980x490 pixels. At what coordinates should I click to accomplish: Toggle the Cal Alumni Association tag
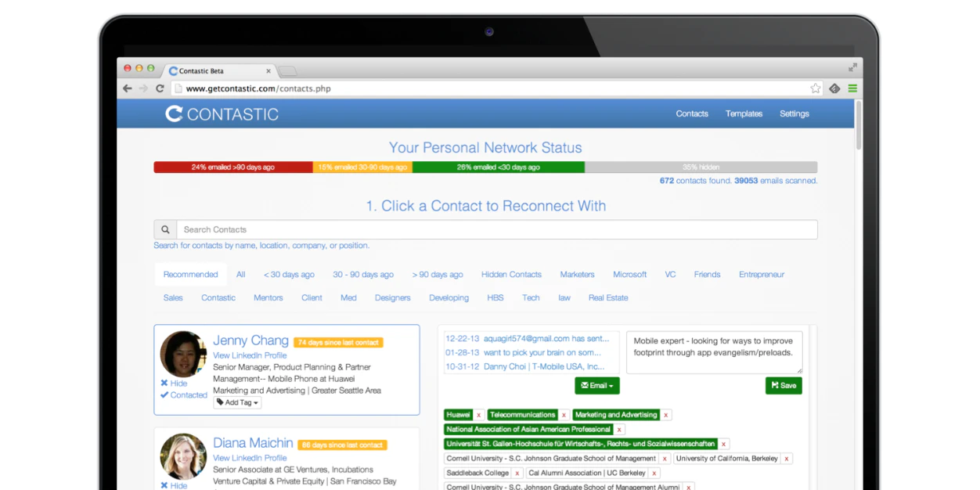(587, 473)
